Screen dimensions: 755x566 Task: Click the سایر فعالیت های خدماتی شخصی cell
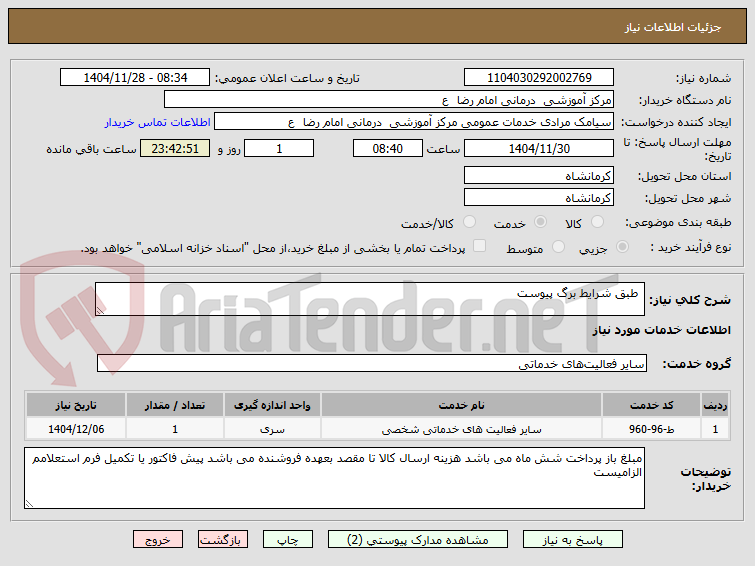(x=461, y=429)
